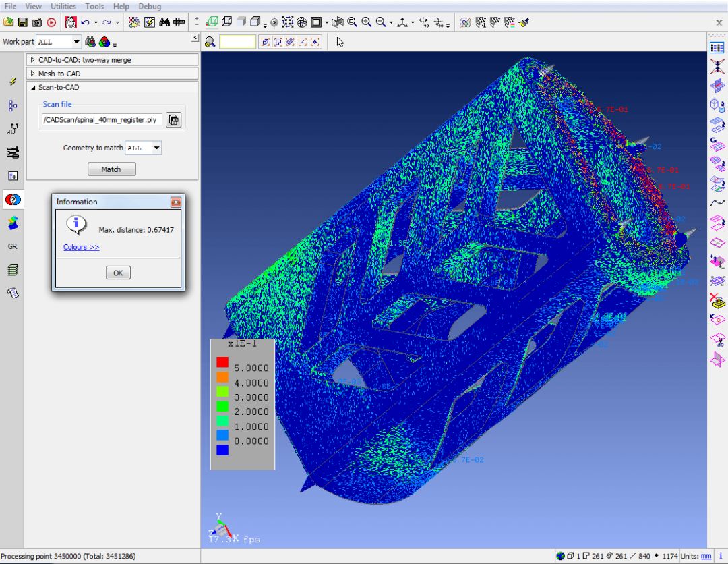728x564 pixels.
Task: Open the File menu
Action: coord(10,7)
